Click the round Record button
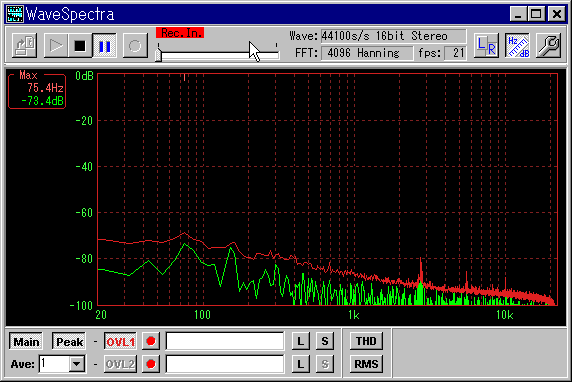Image resolution: width=572 pixels, height=382 pixels. 135,46
